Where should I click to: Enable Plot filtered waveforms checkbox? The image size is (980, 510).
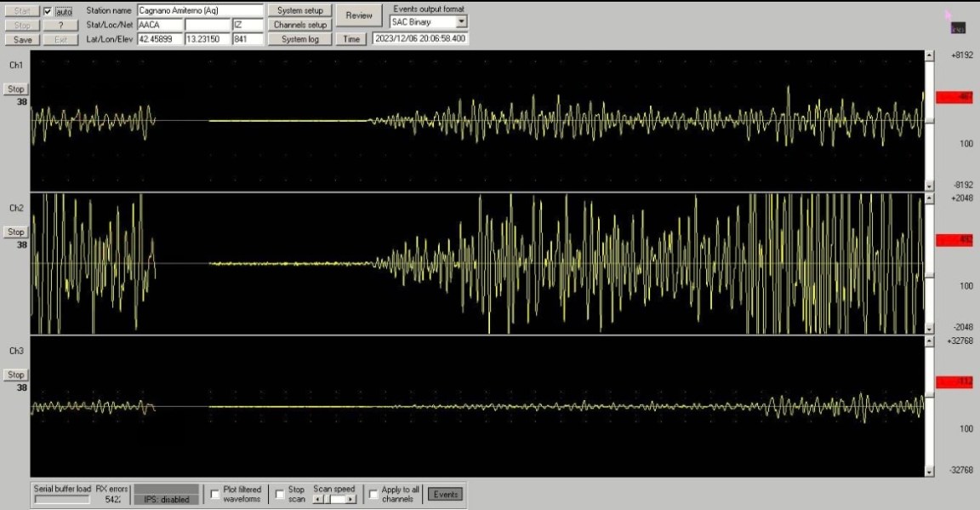pyautogui.click(x=215, y=495)
